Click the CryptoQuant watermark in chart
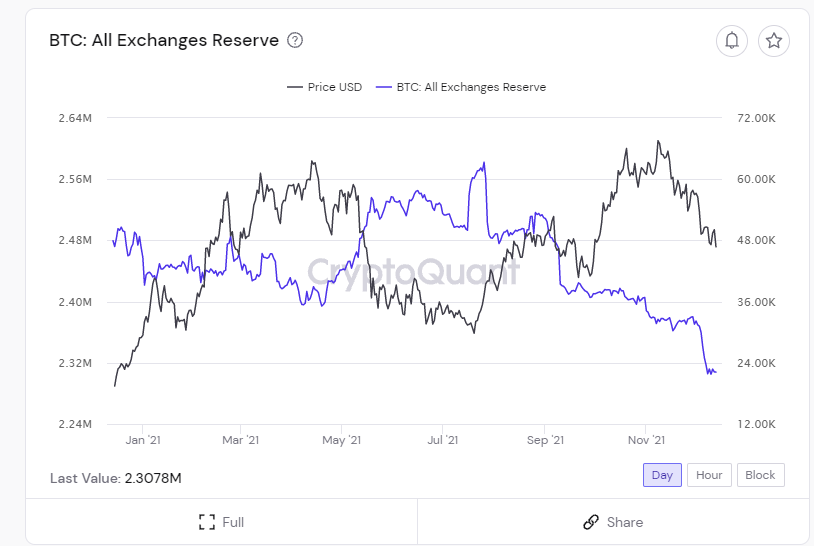The width and height of the screenshot is (814, 546). click(x=413, y=272)
